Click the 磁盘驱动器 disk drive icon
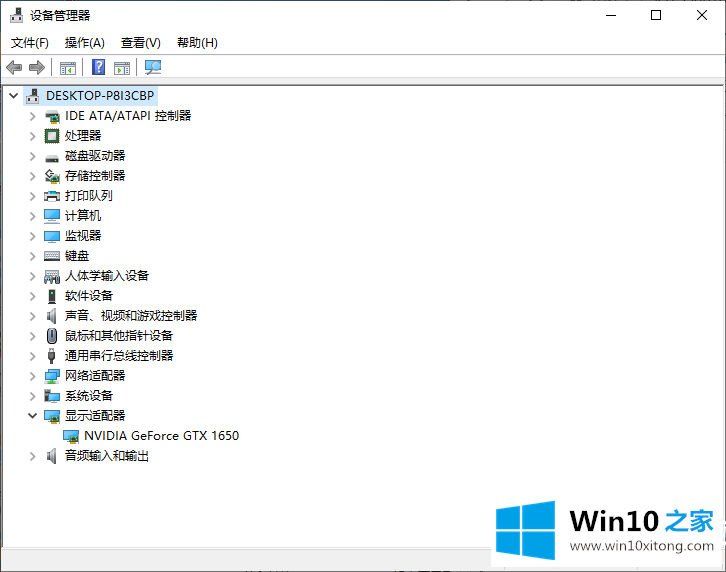This screenshot has height=572, width=726. pos(52,157)
